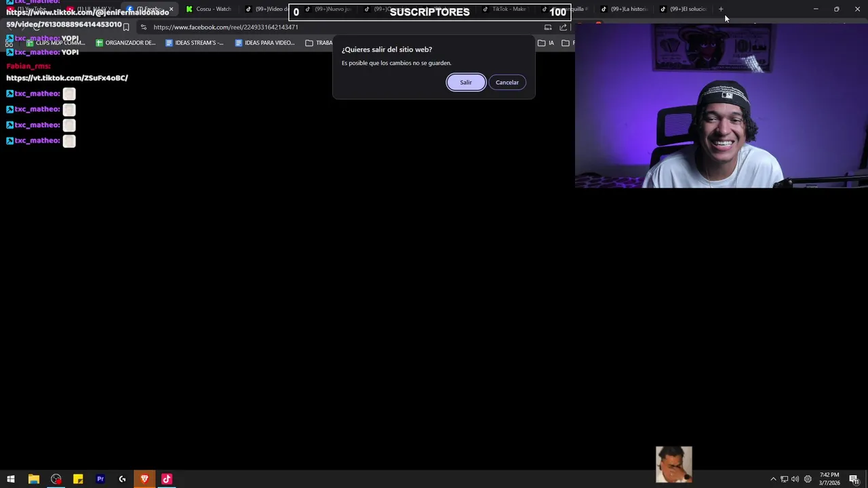Expand the TRABA bookmark folder
This screenshot has height=488, width=868.
pyautogui.click(x=319, y=43)
